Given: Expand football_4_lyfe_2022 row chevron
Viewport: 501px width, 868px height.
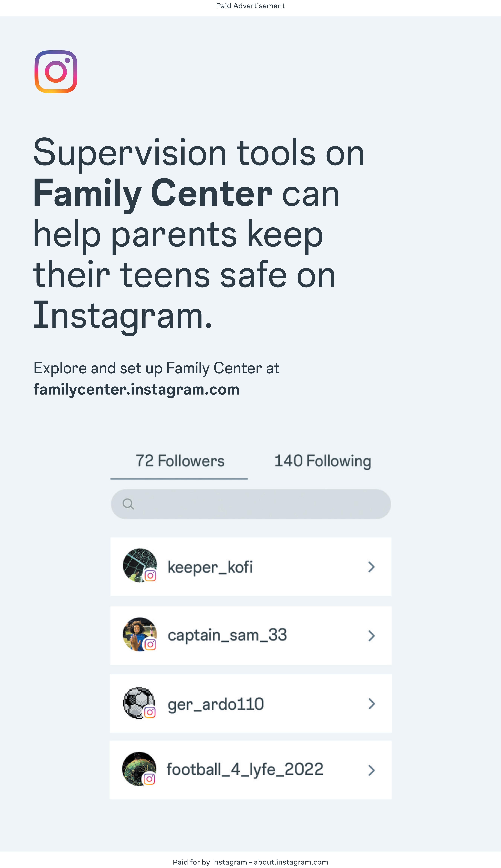Looking at the screenshot, I should 371,770.
